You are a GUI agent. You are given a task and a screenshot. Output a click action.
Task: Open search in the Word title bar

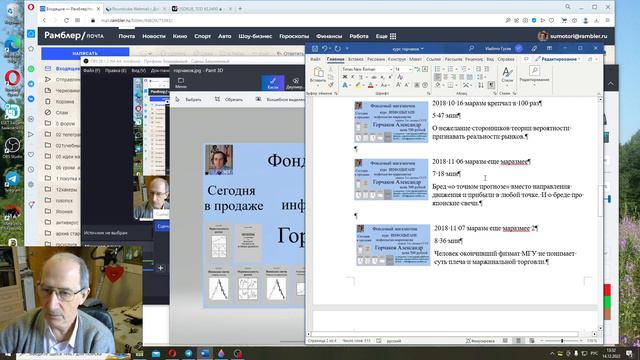coord(471,48)
